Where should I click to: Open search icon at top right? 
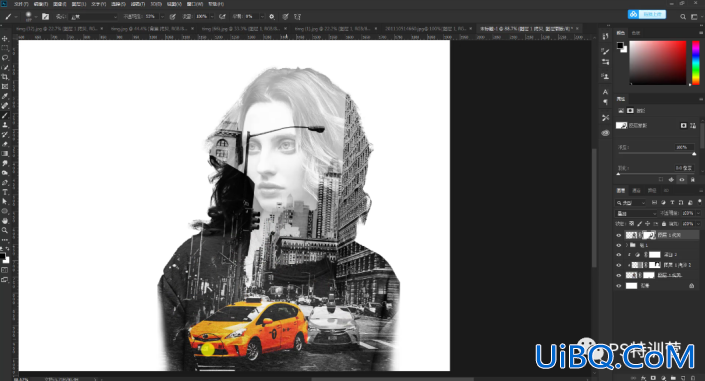coord(683,17)
